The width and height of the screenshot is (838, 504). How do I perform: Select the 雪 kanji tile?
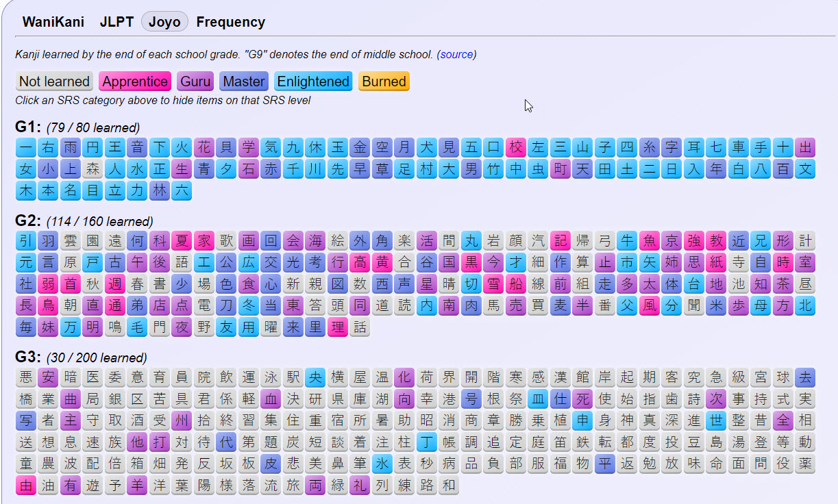tap(493, 284)
